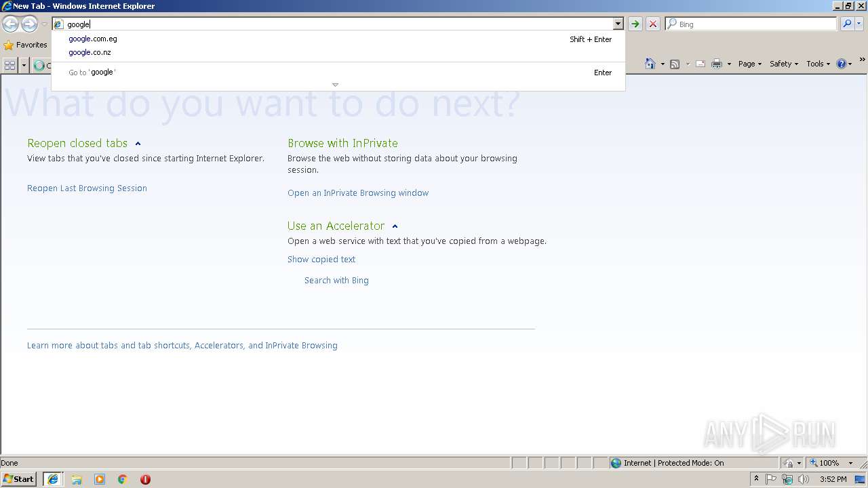Click the Forward navigation button
This screenshot has width=868, height=488.
coord(29,24)
